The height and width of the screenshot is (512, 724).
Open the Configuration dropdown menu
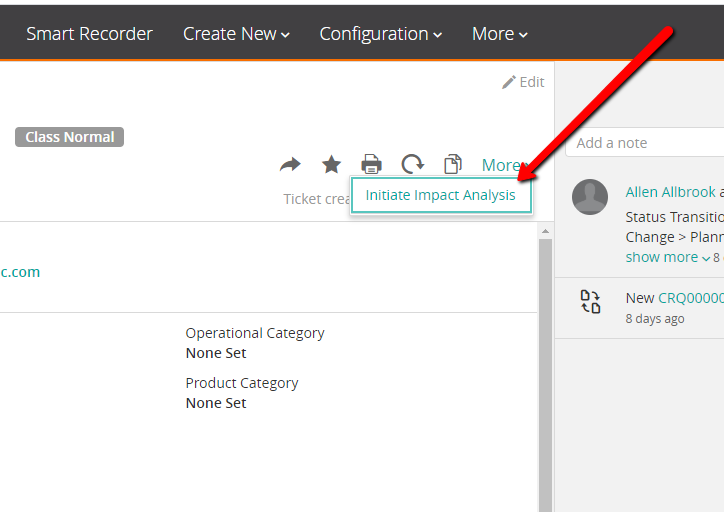coord(381,34)
